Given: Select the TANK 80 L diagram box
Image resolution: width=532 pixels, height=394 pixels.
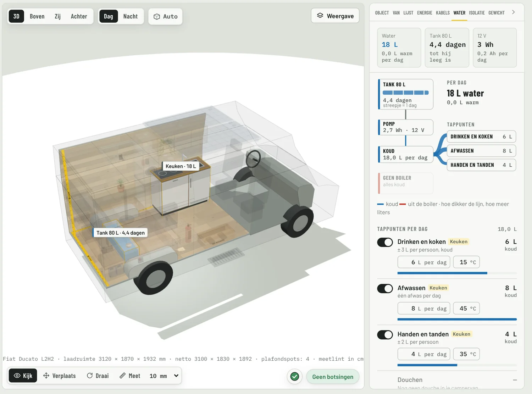Looking at the screenshot, I should point(406,94).
